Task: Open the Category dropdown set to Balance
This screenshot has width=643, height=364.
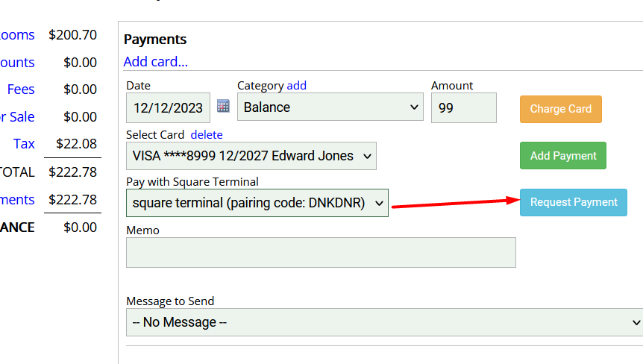Action: (x=330, y=107)
